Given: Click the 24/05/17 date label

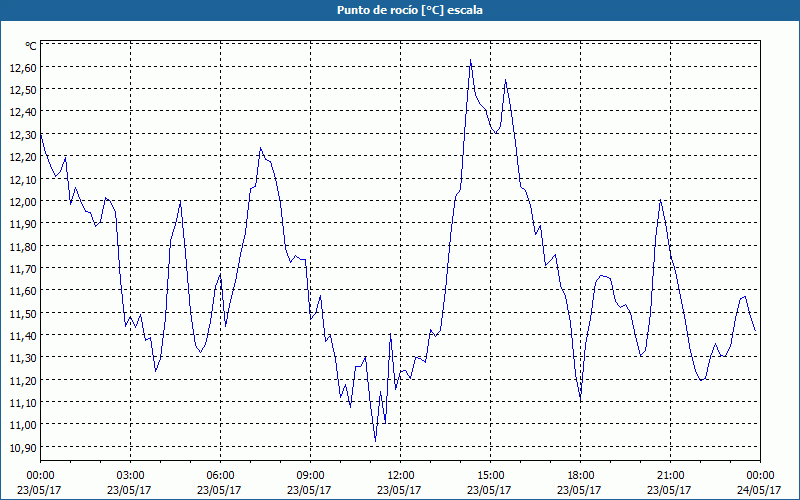Looking at the screenshot, I should (x=759, y=490).
